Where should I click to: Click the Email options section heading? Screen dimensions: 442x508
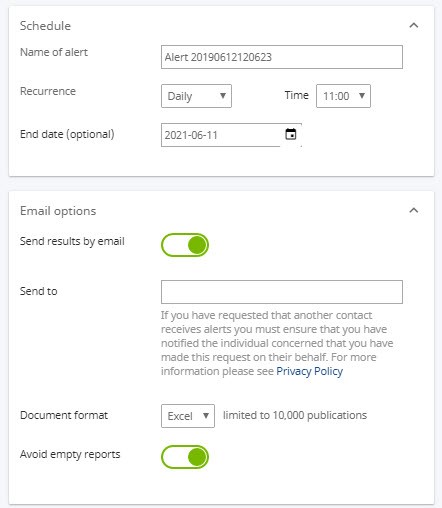point(58,211)
